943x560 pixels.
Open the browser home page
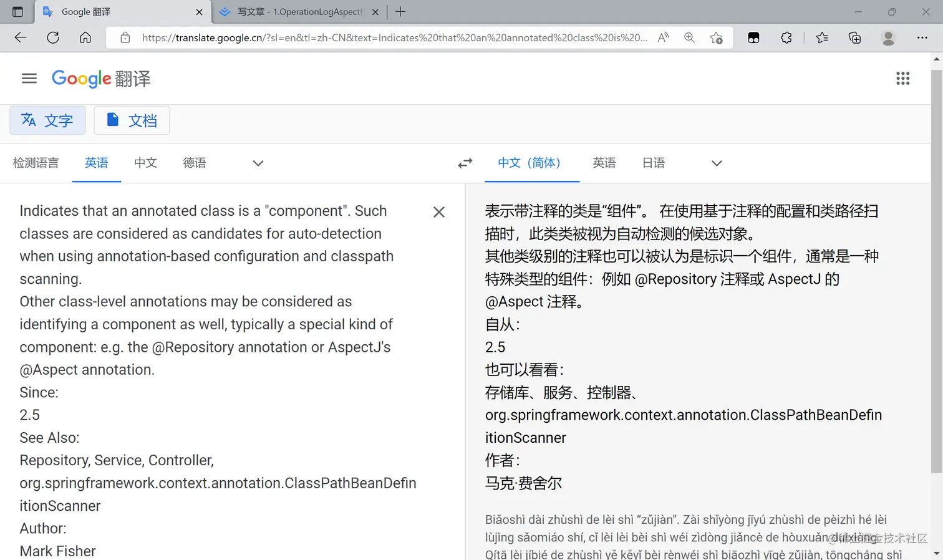pos(85,37)
